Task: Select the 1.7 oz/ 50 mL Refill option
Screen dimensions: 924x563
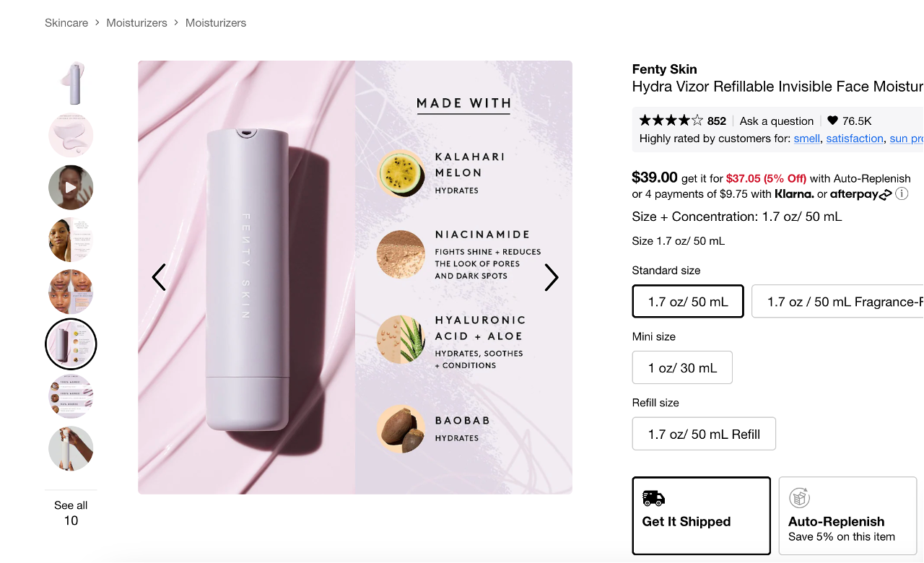Action: [x=704, y=434]
